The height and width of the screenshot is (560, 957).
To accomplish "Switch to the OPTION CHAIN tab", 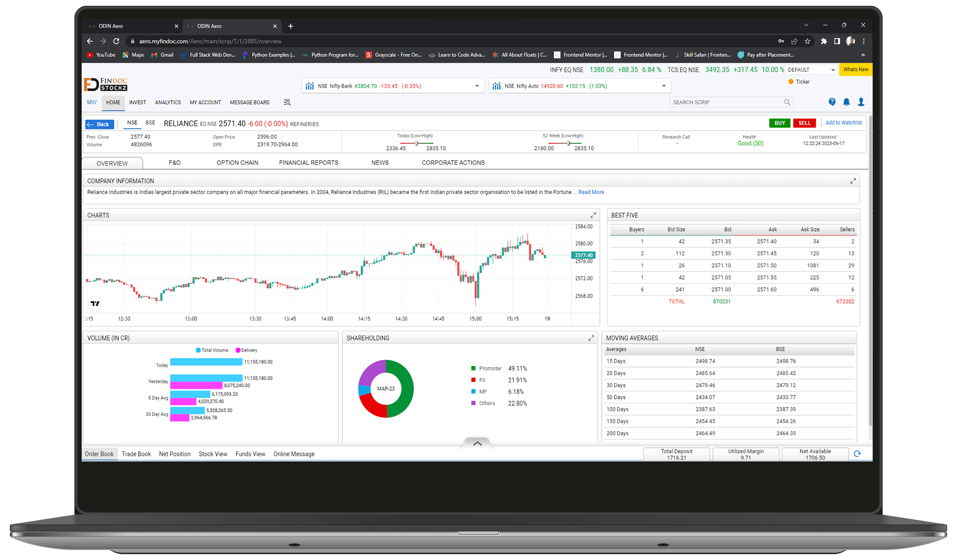I will point(237,162).
